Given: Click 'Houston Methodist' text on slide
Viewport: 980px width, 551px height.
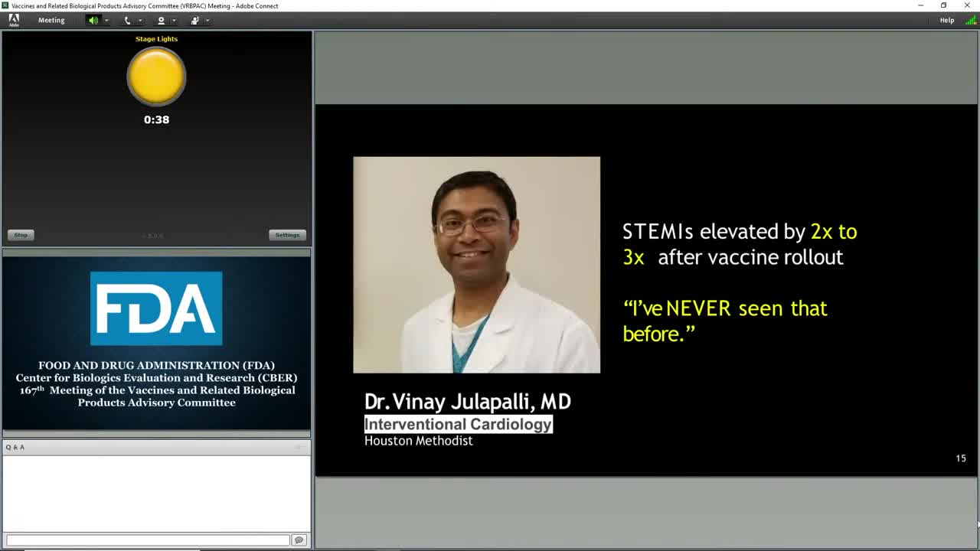Looking at the screenshot, I should [418, 441].
